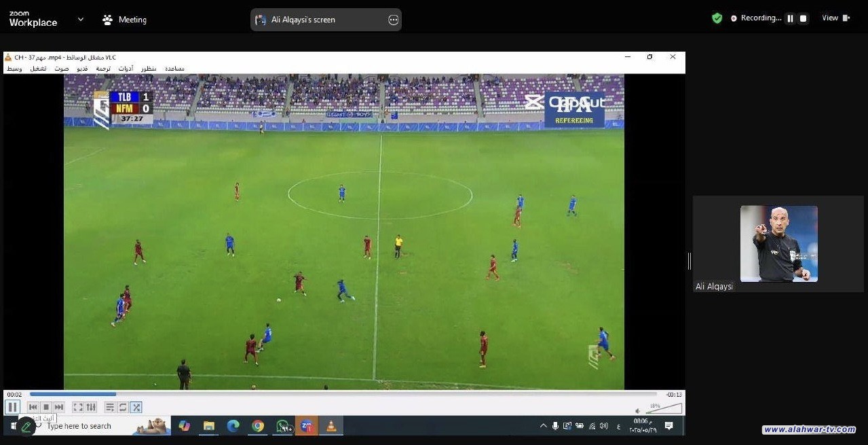This screenshot has height=445, width=868.
Task: Open screen share more options ellipsis
Action: click(x=393, y=20)
